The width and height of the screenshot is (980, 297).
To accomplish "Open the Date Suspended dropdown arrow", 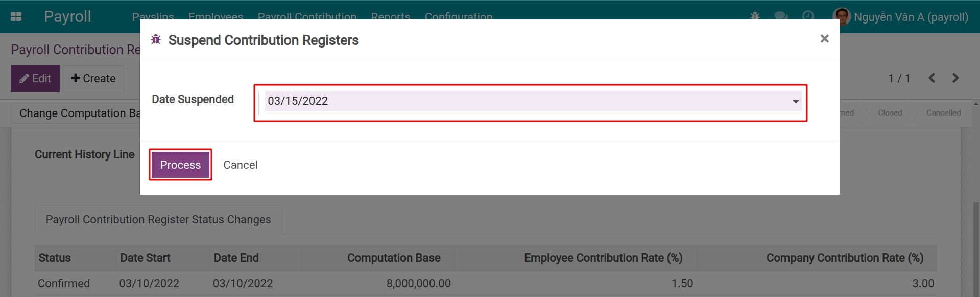I will coord(795,101).
